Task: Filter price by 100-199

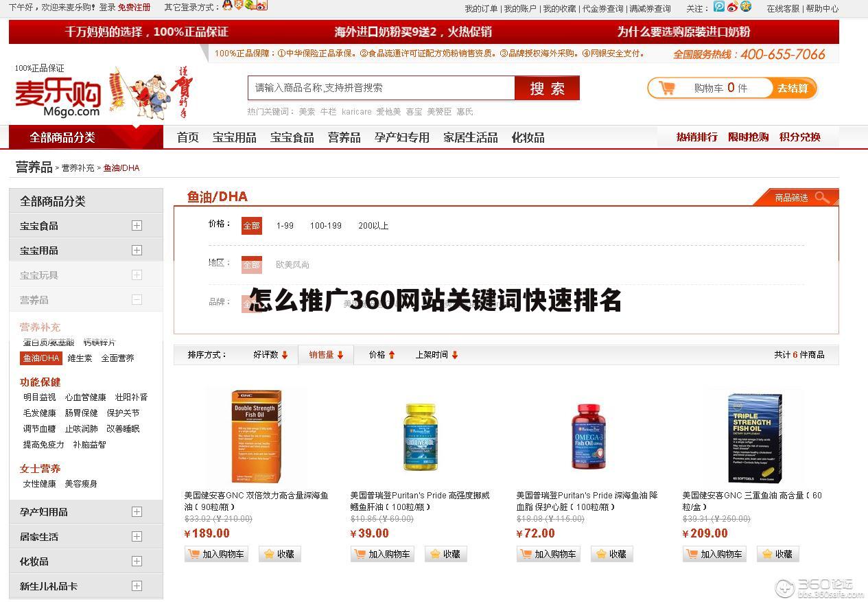Action: (x=326, y=226)
